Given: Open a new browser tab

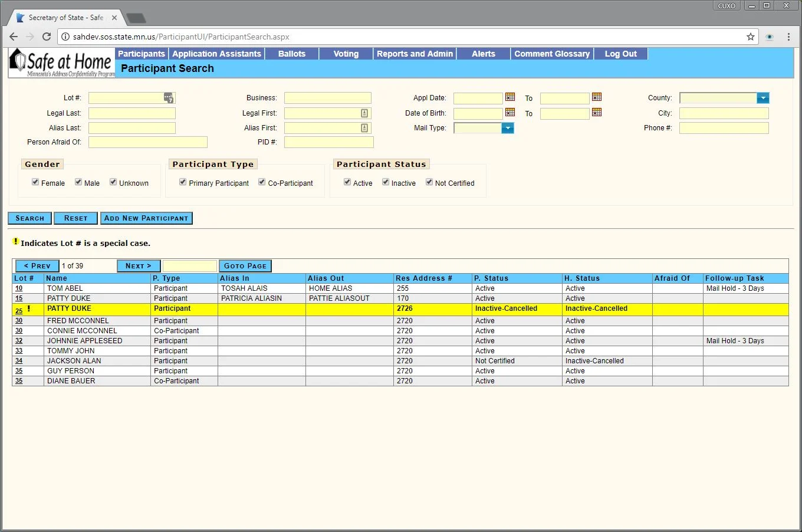Looking at the screenshot, I should pyautogui.click(x=136, y=18).
